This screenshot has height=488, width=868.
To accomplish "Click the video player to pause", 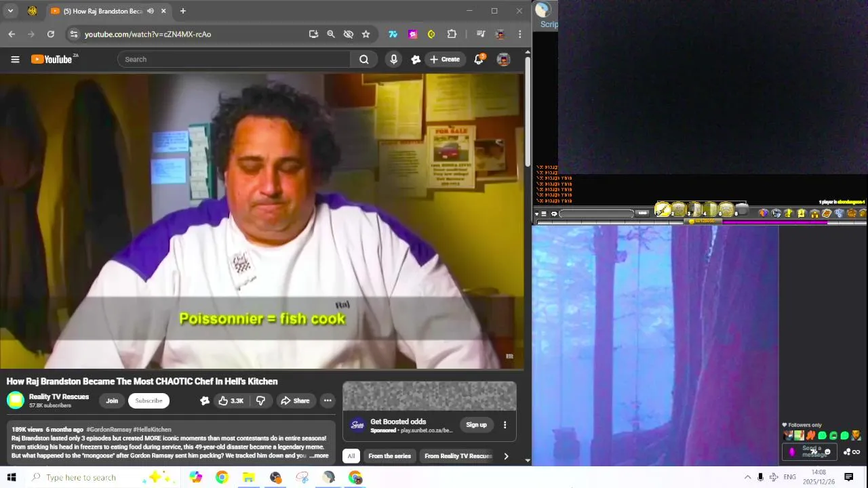I will 262,221.
